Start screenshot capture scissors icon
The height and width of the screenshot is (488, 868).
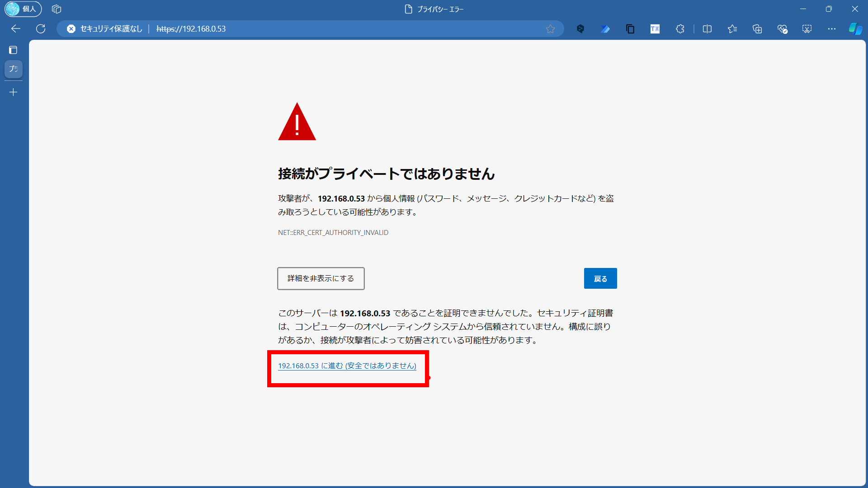tap(807, 29)
